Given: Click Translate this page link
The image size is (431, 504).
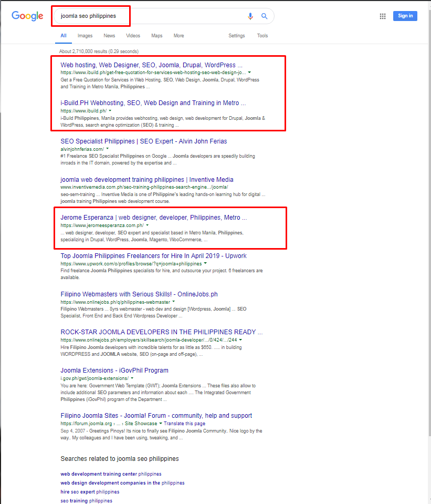Looking at the screenshot, I should (x=184, y=424).
